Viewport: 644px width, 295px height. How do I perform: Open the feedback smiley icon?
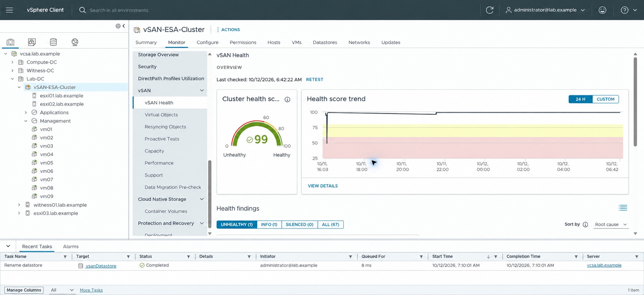(602, 10)
